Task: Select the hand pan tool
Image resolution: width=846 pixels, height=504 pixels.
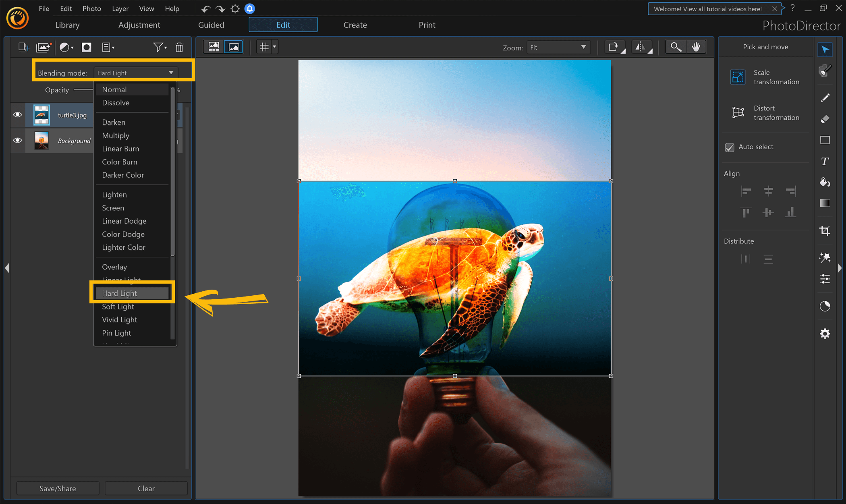Action: 696,47
